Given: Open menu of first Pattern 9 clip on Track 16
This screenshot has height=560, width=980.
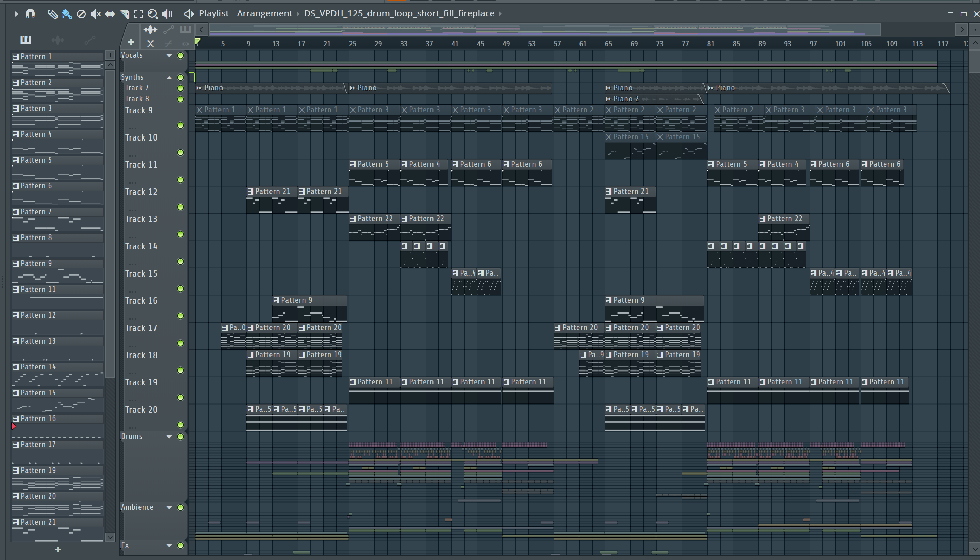Looking at the screenshot, I should click(276, 300).
